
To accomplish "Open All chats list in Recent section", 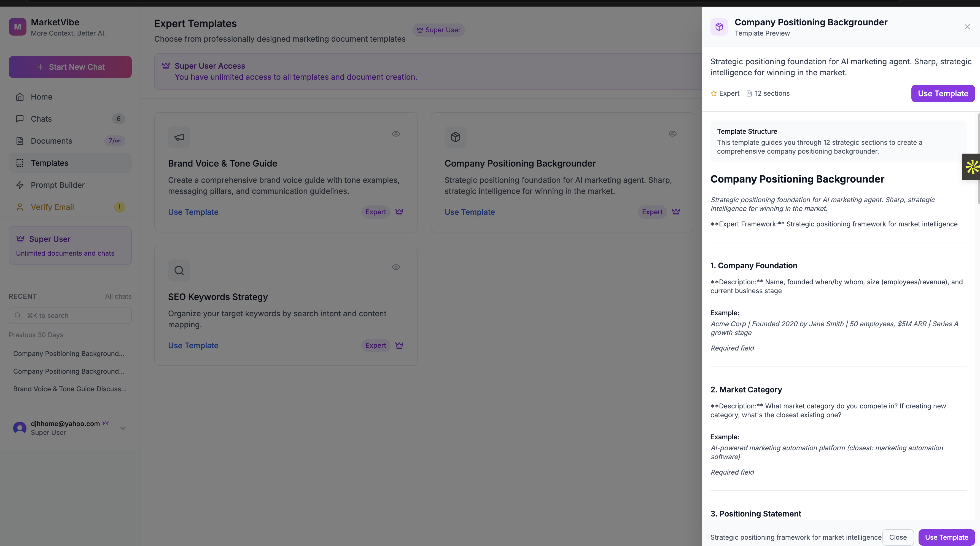I will coord(118,296).
